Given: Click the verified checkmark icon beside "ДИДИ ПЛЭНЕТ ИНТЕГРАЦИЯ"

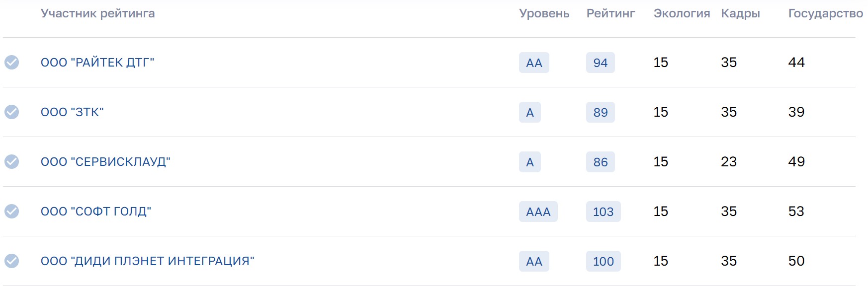Looking at the screenshot, I should pos(12,261).
